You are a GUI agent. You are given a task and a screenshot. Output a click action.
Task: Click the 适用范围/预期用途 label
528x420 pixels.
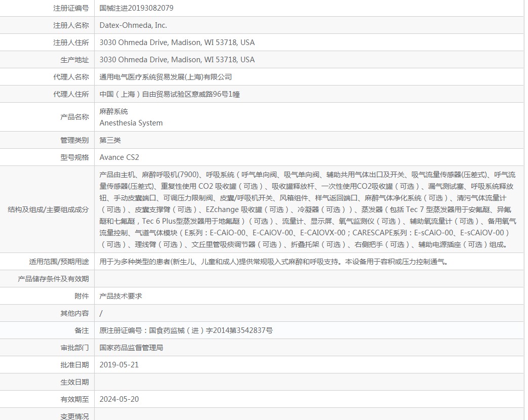pos(59,262)
